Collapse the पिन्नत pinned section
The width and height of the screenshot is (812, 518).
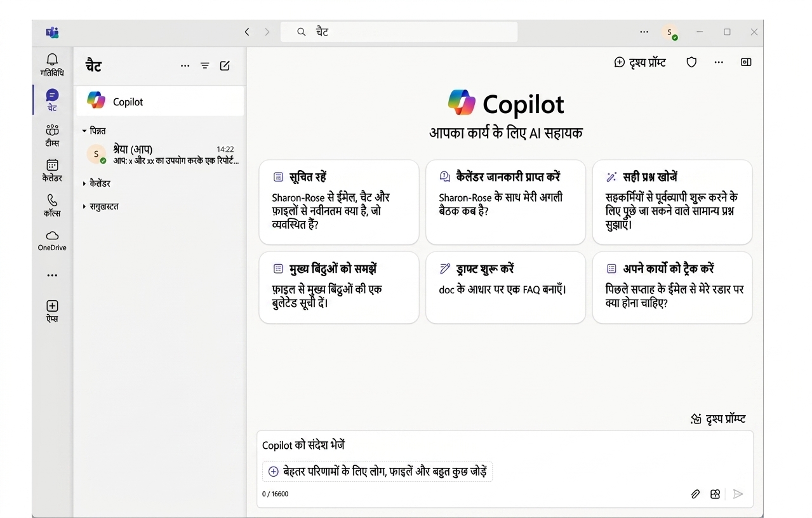click(x=94, y=131)
